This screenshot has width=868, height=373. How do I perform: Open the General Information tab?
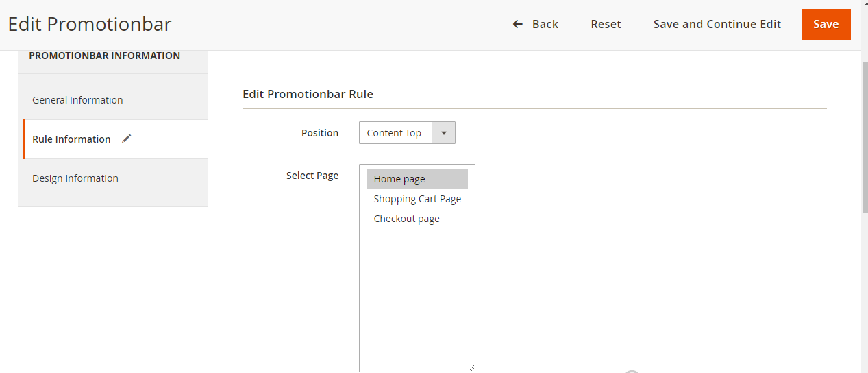coord(77,100)
